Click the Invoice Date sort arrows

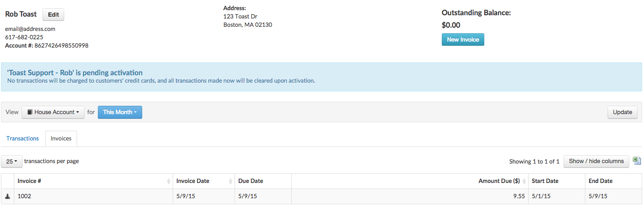point(230,181)
